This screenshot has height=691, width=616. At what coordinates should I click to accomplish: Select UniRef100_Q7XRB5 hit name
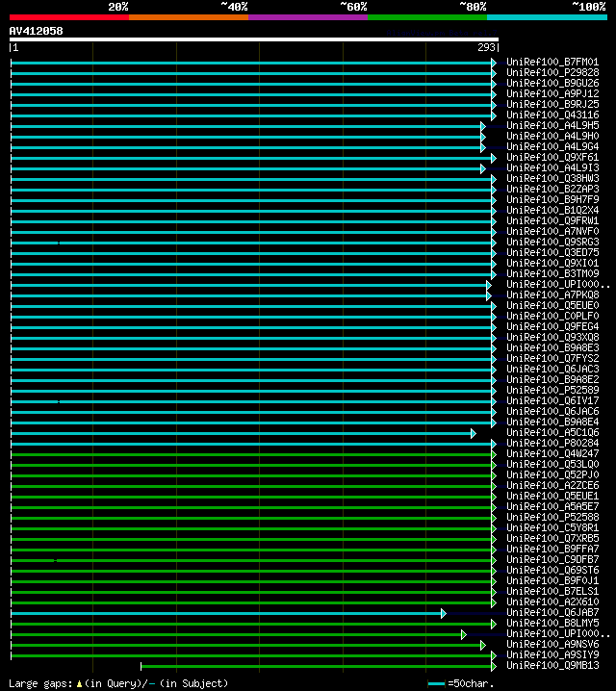point(552,538)
